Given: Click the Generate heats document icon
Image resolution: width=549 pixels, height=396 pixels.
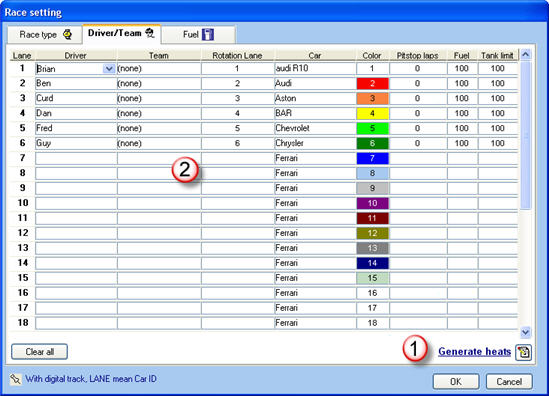Looking at the screenshot, I should pyautogui.click(x=524, y=352).
